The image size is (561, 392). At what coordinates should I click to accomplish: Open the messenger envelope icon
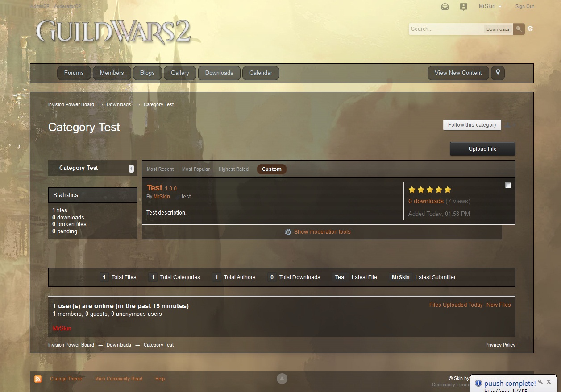click(445, 7)
